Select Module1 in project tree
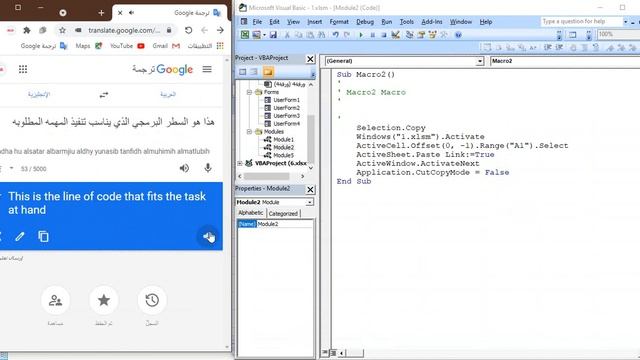Viewport: 640px width, 360px height. [x=283, y=140]
